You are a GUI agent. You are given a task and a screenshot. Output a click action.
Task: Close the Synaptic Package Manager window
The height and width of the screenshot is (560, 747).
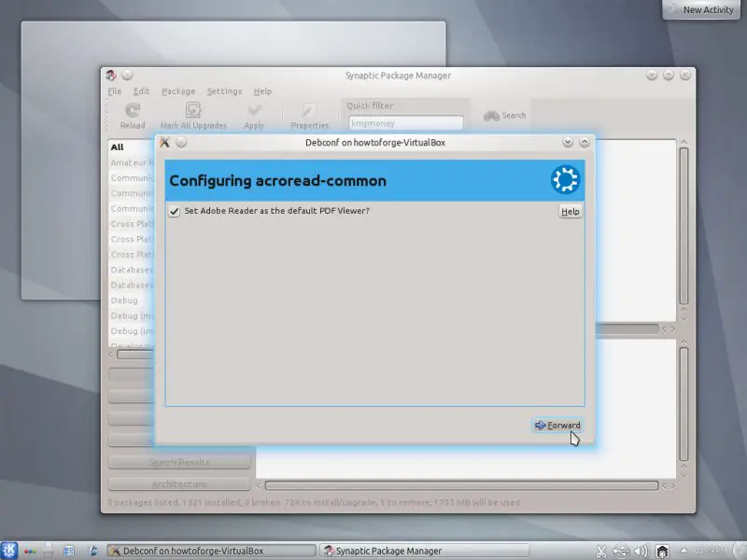pos(685,75)
